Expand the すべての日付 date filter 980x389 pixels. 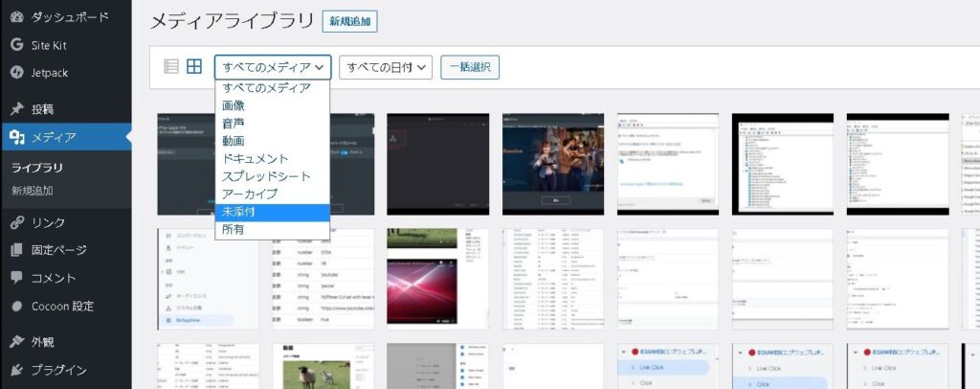pos(386,67)
